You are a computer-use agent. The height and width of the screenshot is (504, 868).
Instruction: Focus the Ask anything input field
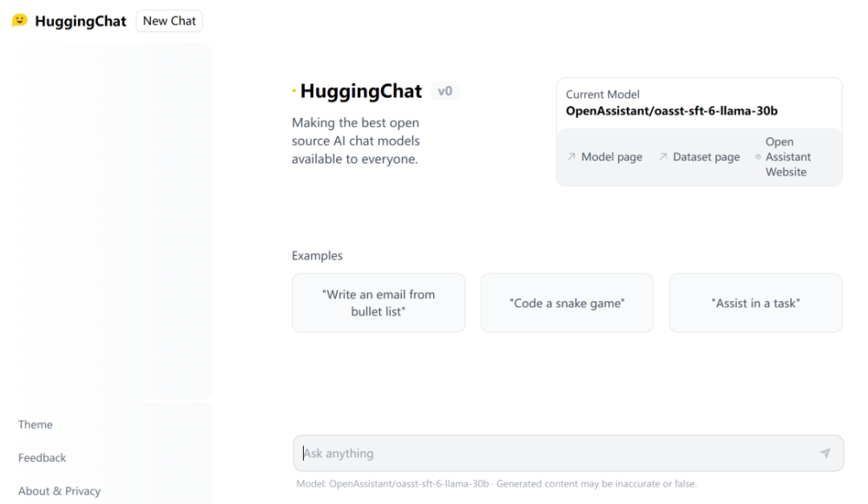[x=569, y=453]
